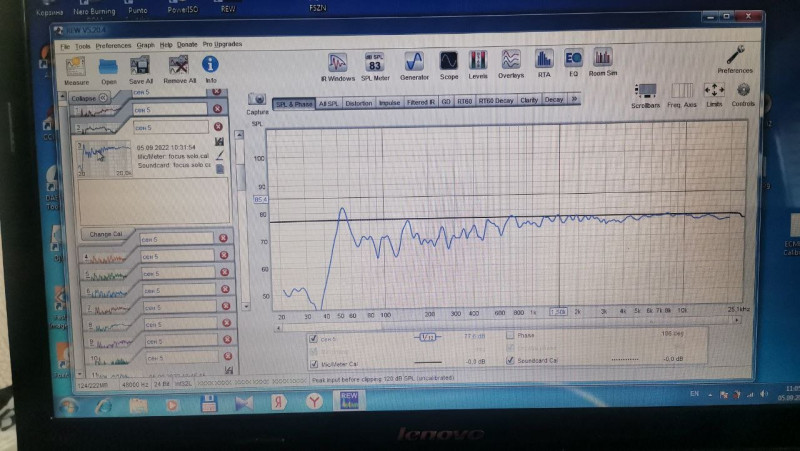Toggle the graph Scrollbars icon
Image resolution: width=800 pixels, height=451 pixels.
645,91
